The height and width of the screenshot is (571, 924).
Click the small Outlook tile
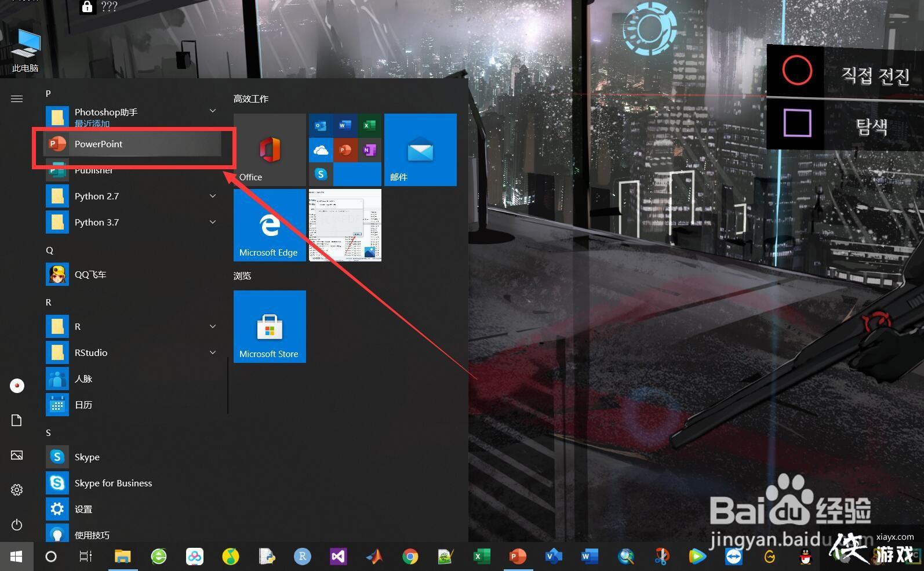coord(321,125)
